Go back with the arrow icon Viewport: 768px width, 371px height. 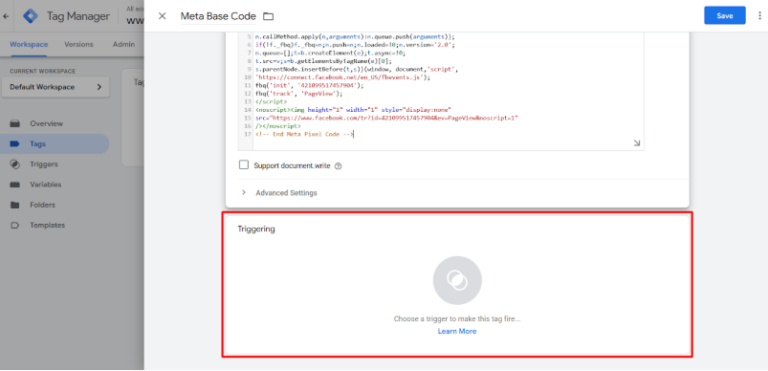coord(6,16)
